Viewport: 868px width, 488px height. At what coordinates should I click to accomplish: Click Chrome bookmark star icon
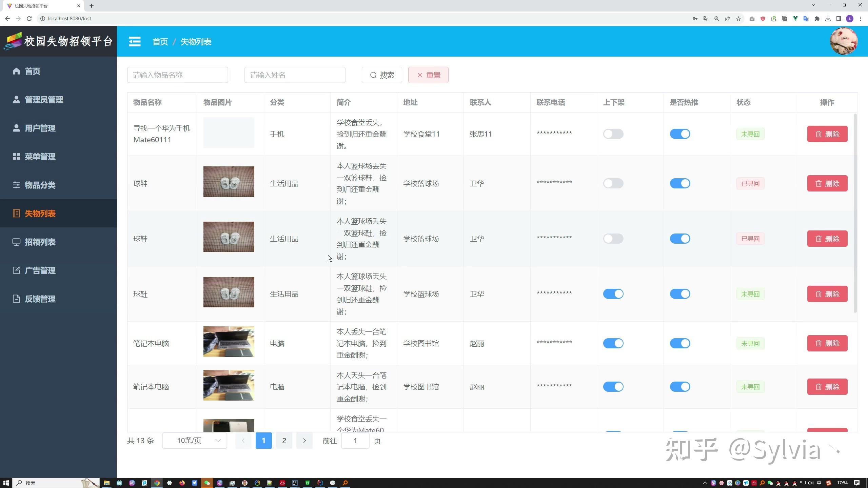pyautogui.click(x=738, y=19)
